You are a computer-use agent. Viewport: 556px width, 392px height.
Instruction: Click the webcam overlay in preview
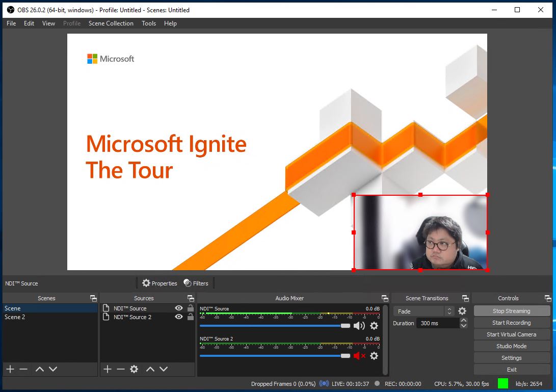420,232
